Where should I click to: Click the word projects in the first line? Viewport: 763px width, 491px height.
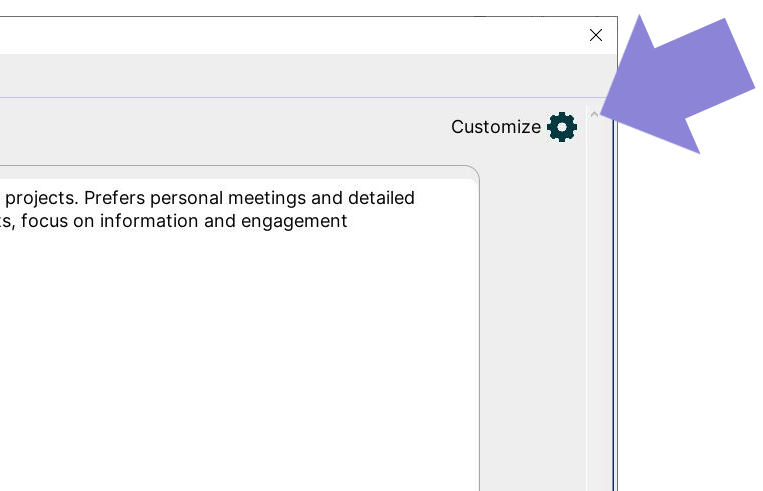(42, 199)
